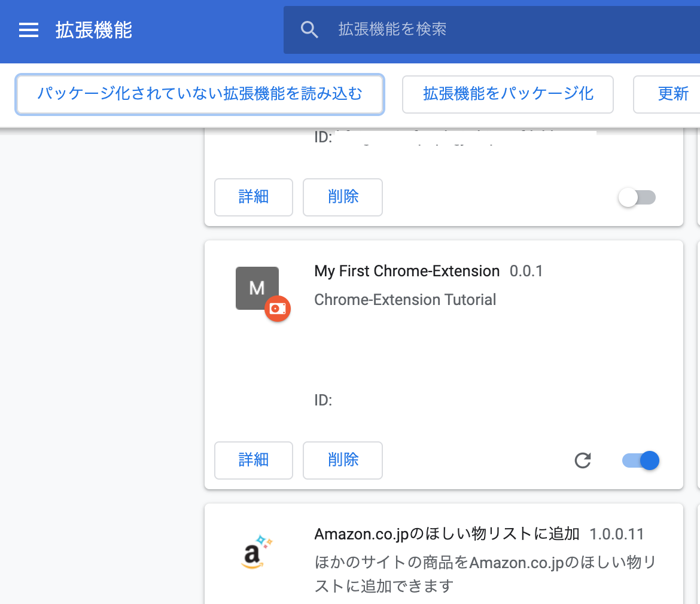The height and width of the screenshot is (604, 700).
Task: Click the 拡張機能をパッケージ化 button
Action: (507, 94)
